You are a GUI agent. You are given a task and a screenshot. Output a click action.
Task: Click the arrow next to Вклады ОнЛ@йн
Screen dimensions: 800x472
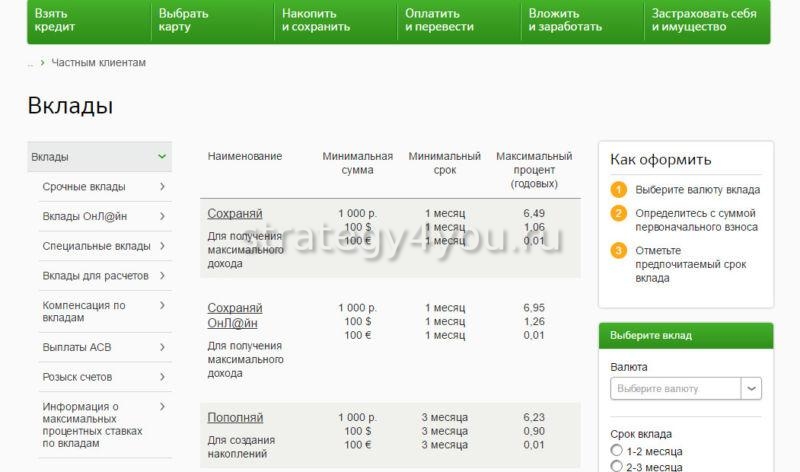click(x=162, y=216)
